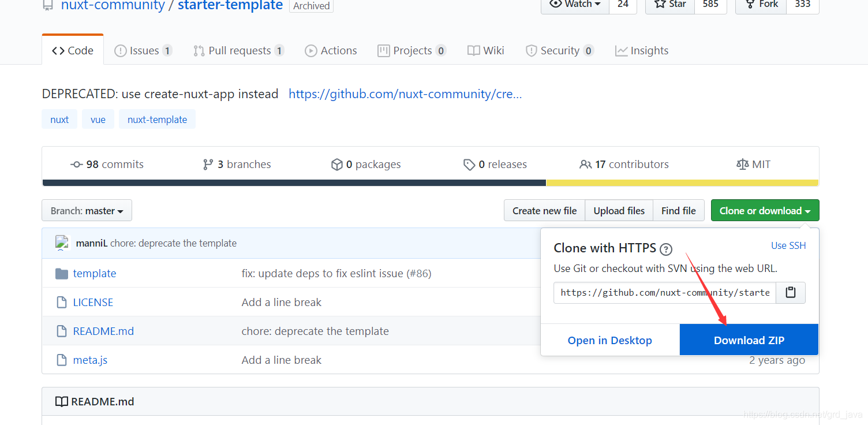Open the starter-template repository link
The height and width of the screenshot is (425, 868).
(230, 5)
